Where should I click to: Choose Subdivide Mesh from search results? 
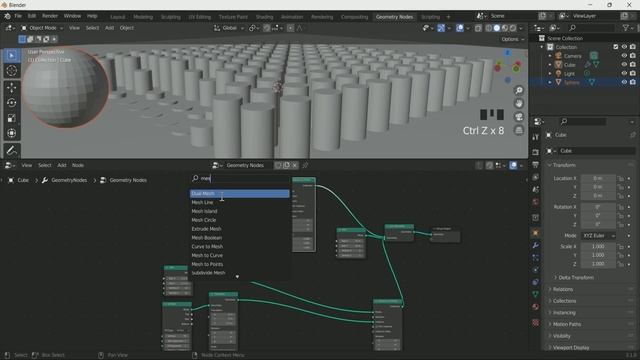pyautogui.click(x=240, y=273)
